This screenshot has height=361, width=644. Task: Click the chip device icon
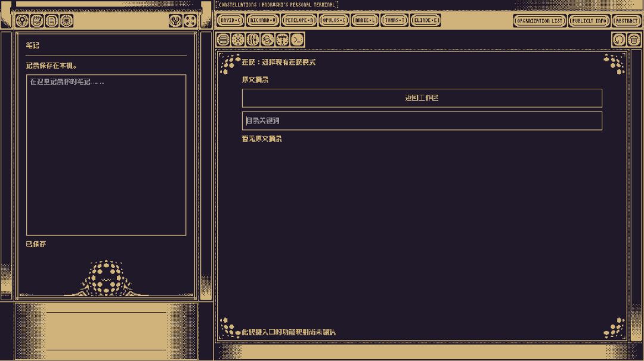point(67,20)
